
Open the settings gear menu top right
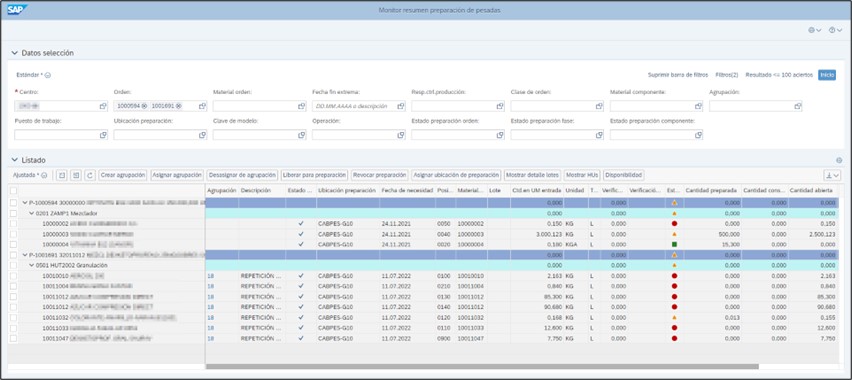(814, 30)
